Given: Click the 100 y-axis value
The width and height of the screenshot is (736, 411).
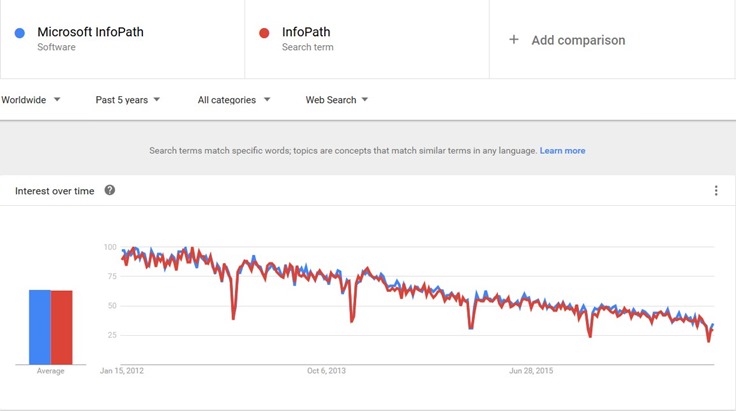Looking at the screenshot, I should coord(110,247).
